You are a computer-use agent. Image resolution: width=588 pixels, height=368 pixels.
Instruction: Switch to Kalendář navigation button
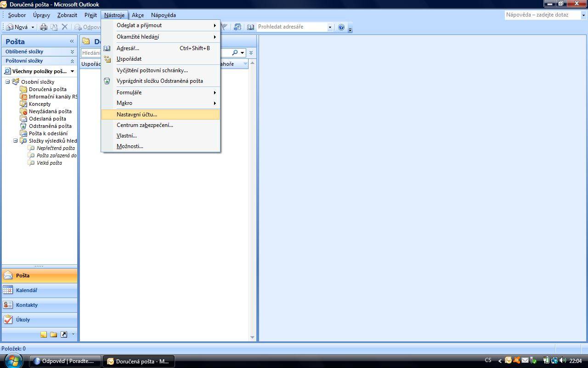click(40, 290)
